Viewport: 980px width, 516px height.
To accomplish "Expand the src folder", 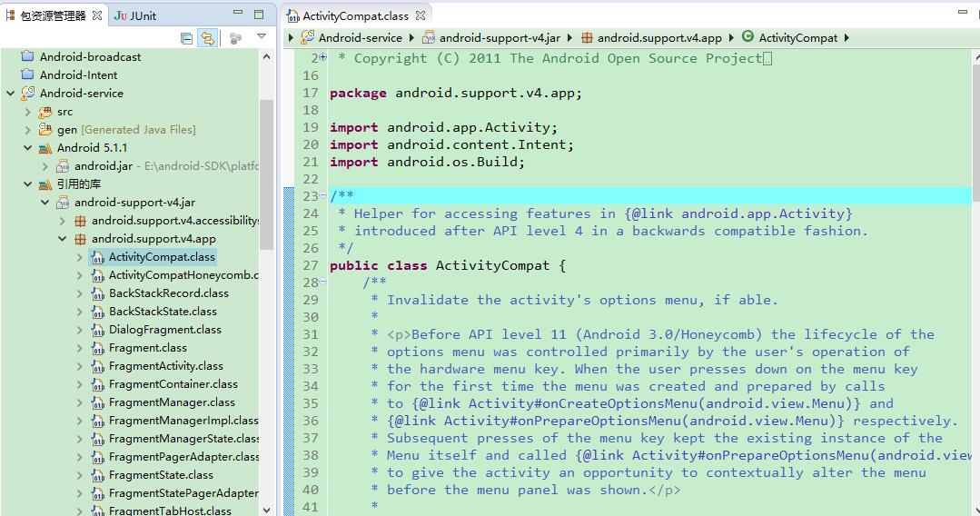I will point(27,112).
